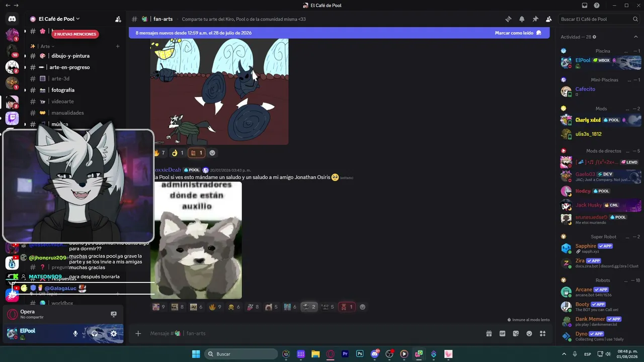Toggle headphone deafen in user panel
Viewport: 644px width, 362px height.
(94, 333)
